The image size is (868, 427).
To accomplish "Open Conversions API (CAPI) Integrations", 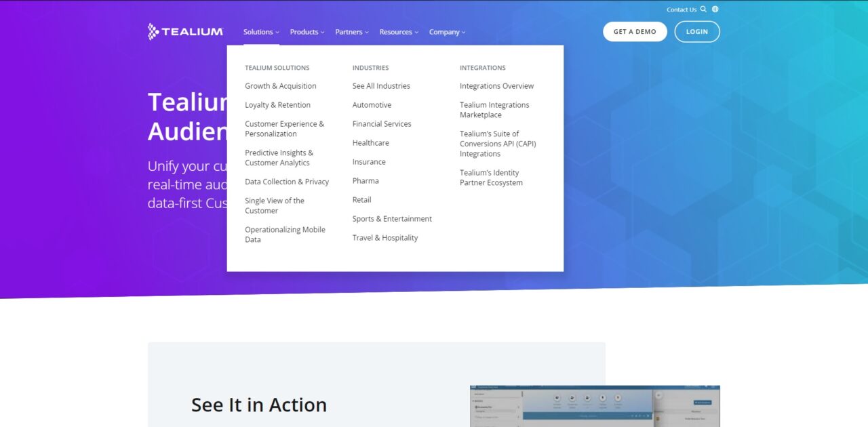I will click(x=498, y=144).
